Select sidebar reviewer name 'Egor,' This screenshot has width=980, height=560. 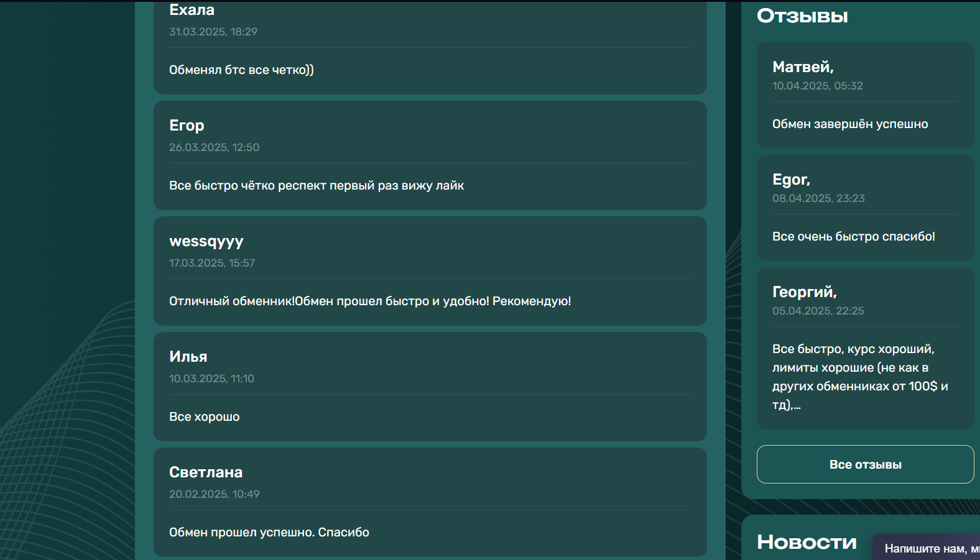pyautogui.click(x=791, y=180)
